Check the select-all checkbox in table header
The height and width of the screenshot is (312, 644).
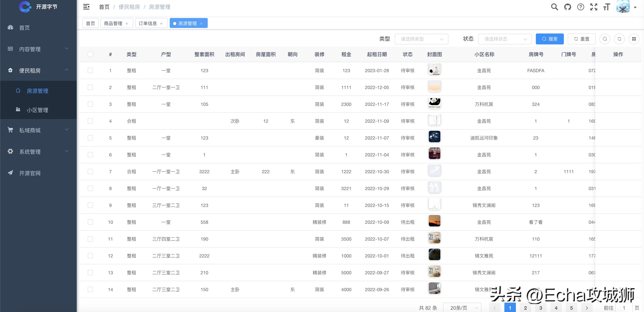pyautogui.click(x=90, y=54)
